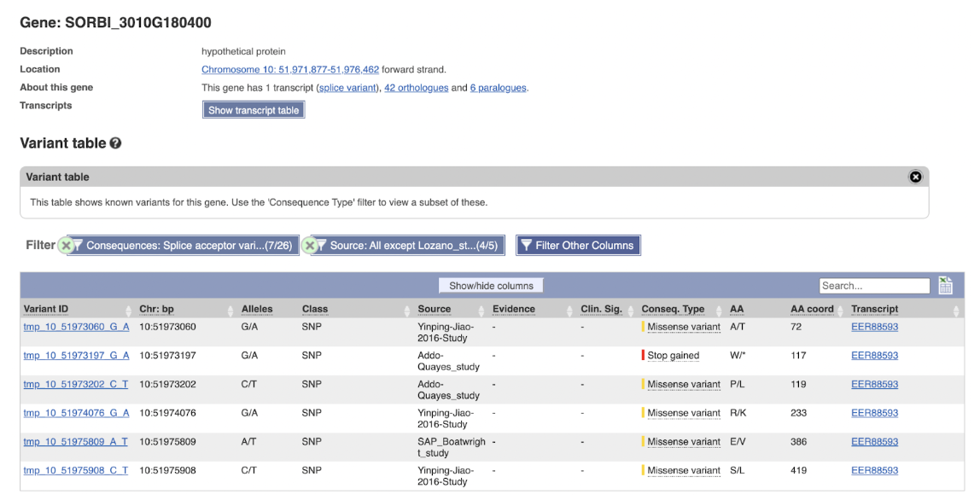
Task: Sort by the Transcript column arrows
Action: 956,310
